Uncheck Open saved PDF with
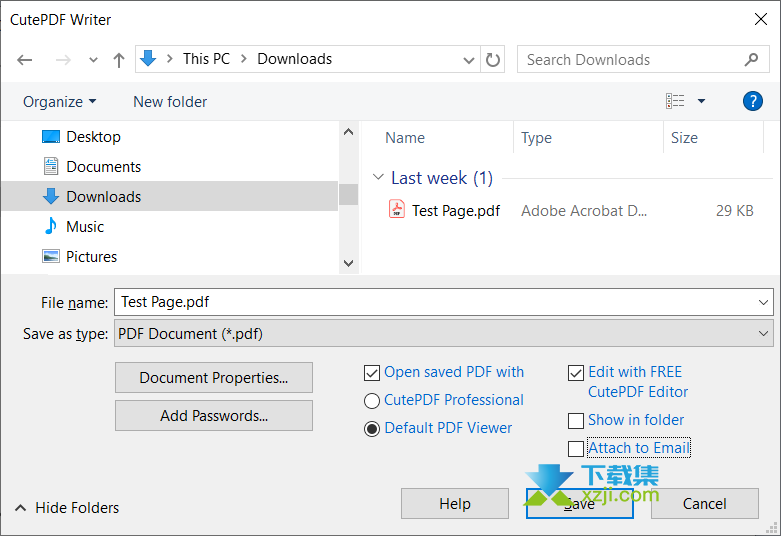The height and width of the screenshot is (536, 781). point(372,373)
